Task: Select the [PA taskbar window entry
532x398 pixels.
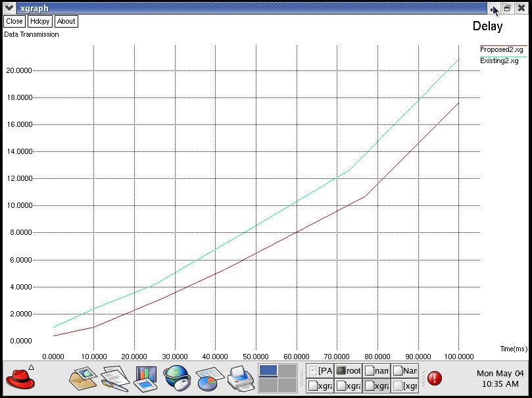Action: tap(321, 371)
